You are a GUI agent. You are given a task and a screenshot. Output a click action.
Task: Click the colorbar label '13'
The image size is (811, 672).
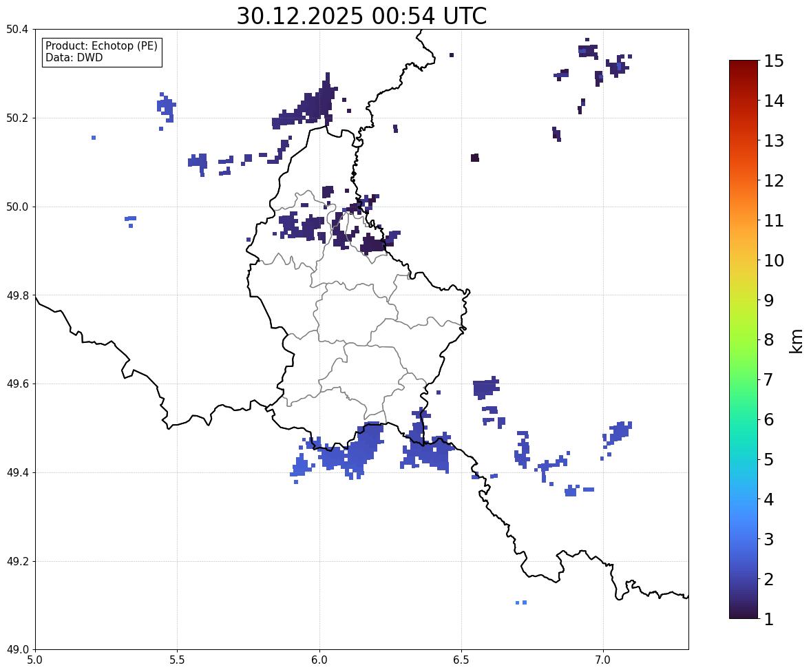click(x=773, y=140)
